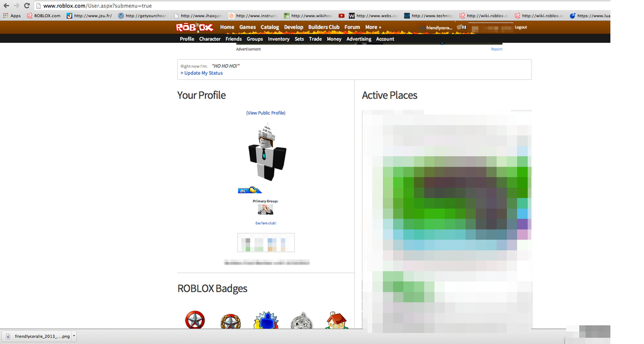This screenshot has width=644, height=344.
Task: Open the webs.com bookmark
Action: 374,16
